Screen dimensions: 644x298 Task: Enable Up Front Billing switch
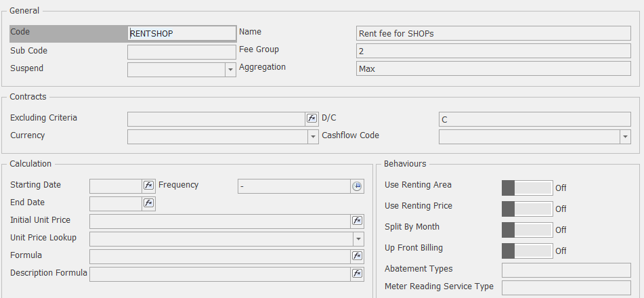pos(528,251)
